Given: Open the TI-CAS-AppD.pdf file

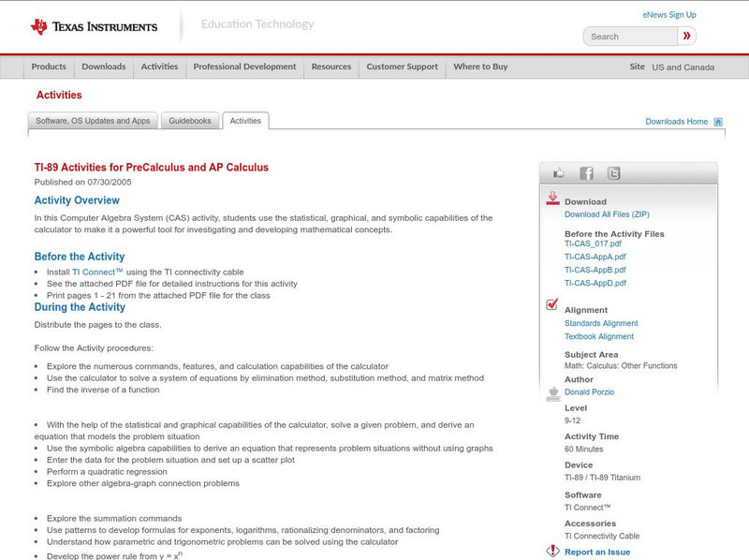Looking at the screenshot, I should (595, 284).
